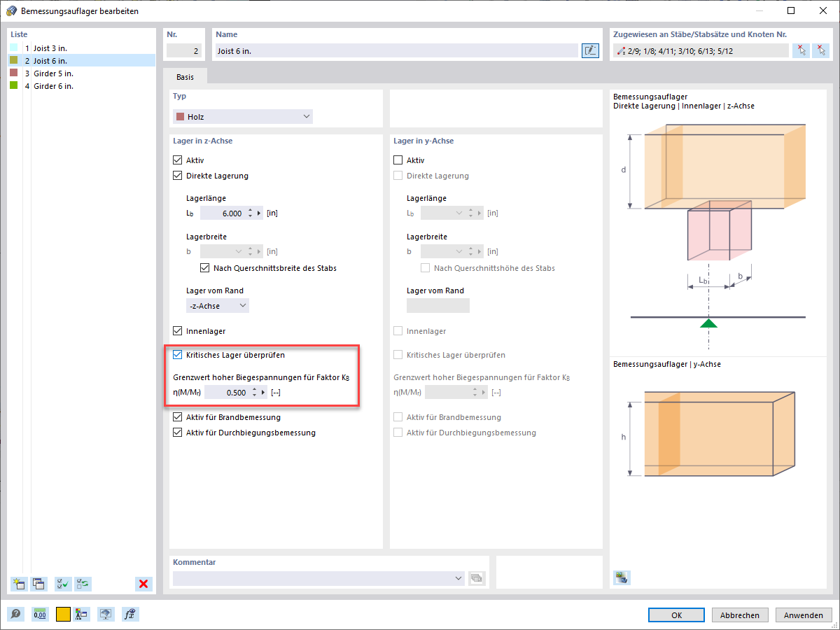Image resolution: width=840 pixels, height=630 pixels.
Task: Select list item 3 Girder 5 in.
Action: click(x=82, y=73)
